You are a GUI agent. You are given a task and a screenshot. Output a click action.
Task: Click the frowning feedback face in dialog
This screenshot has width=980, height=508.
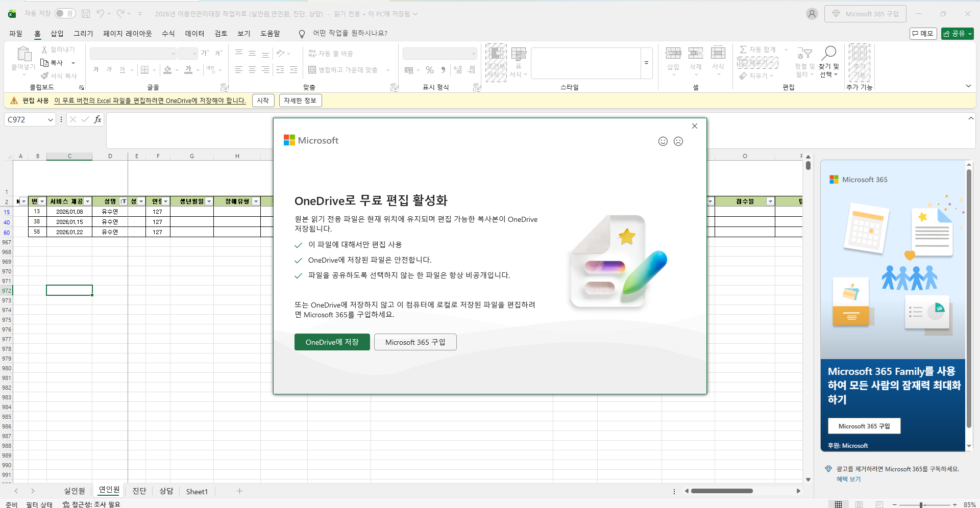(x=678, y=141)
